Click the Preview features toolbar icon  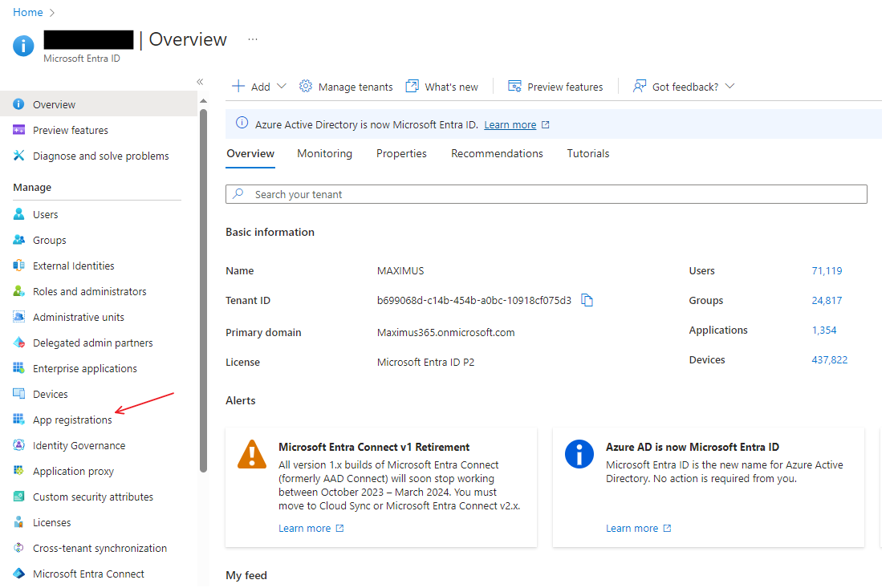click(515, 87)
